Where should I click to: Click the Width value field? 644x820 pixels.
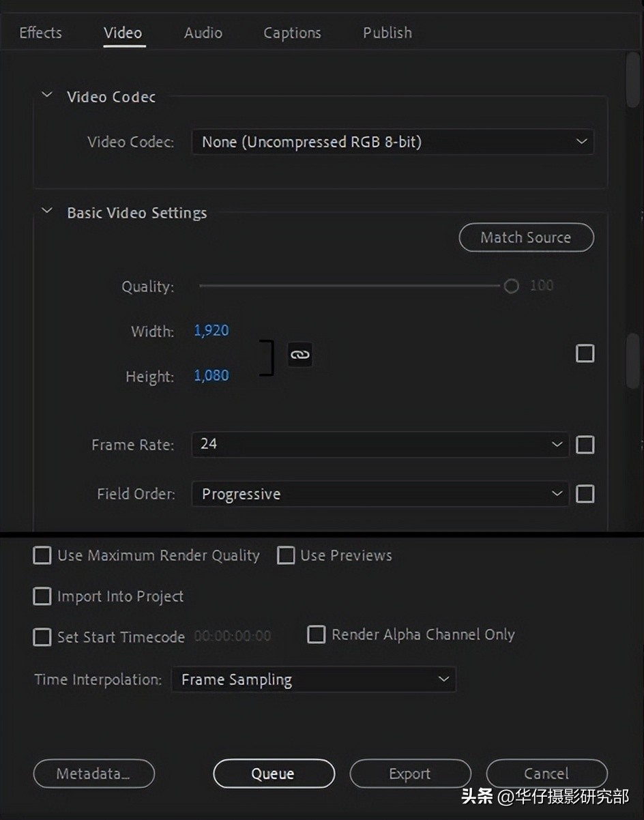pyautogui.click(x=211, y=331)
